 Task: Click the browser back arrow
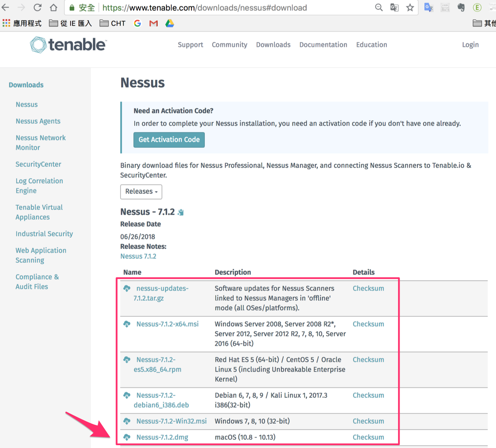(6, 8)
